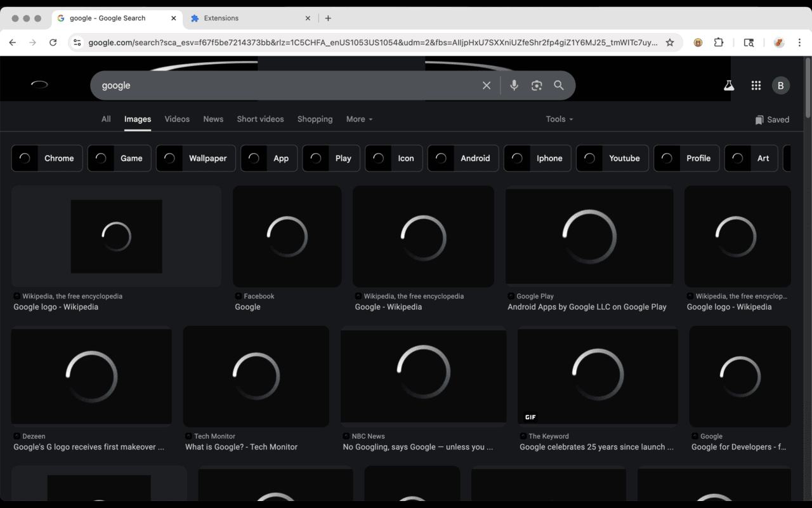The width and height of the screenshot is (812, 508).
Task: Open the Google apps grid
Action: click(x=756, y=86)
